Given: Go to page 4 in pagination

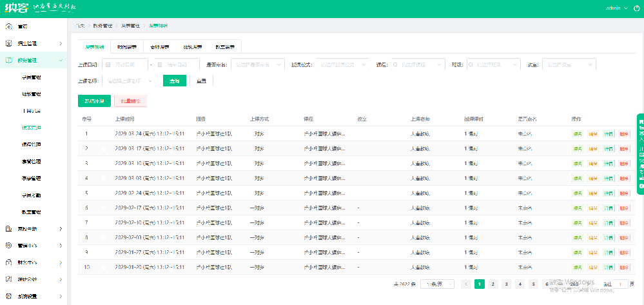Looking at the screenshot, I should click(520, 284).
